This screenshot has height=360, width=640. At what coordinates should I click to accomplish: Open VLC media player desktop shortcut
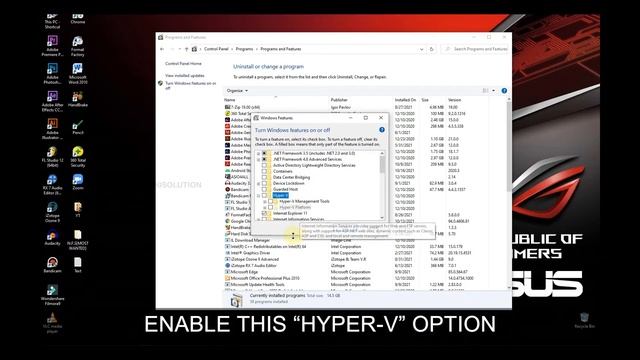point(52,323)
